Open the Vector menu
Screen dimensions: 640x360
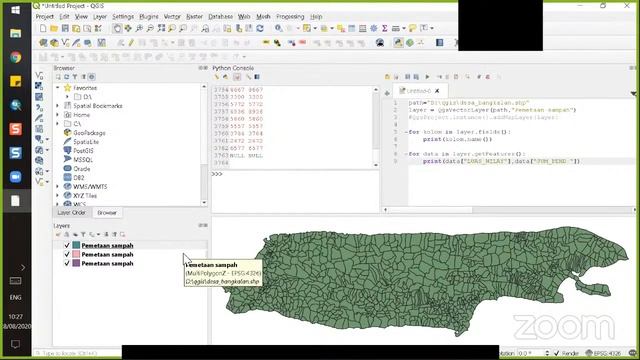coord(172,16)
